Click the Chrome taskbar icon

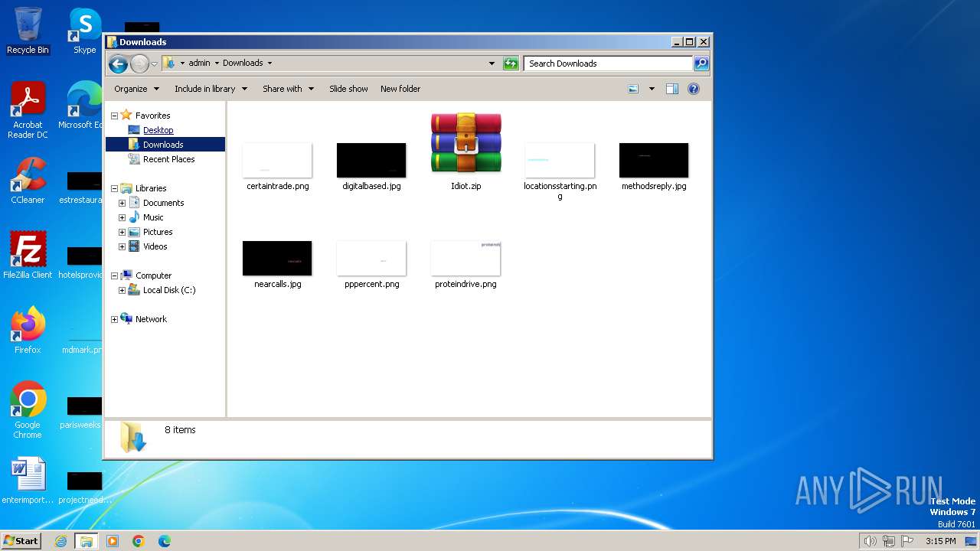click(x=139, y=541)
